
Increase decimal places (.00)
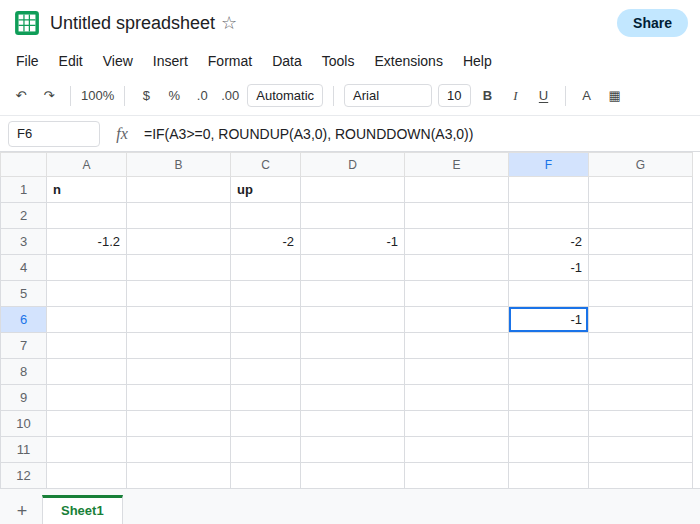pyautogui.click(x=230, y=96)
